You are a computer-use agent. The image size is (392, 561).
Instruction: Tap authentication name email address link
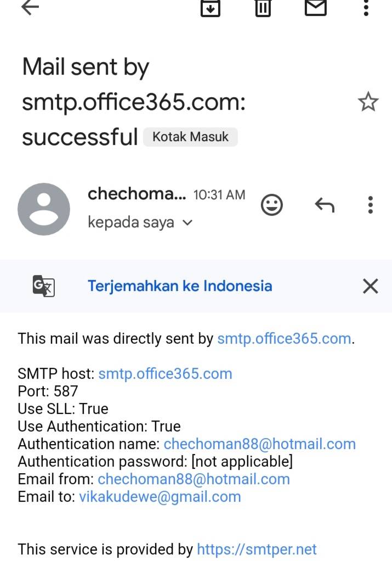(259, 444)
